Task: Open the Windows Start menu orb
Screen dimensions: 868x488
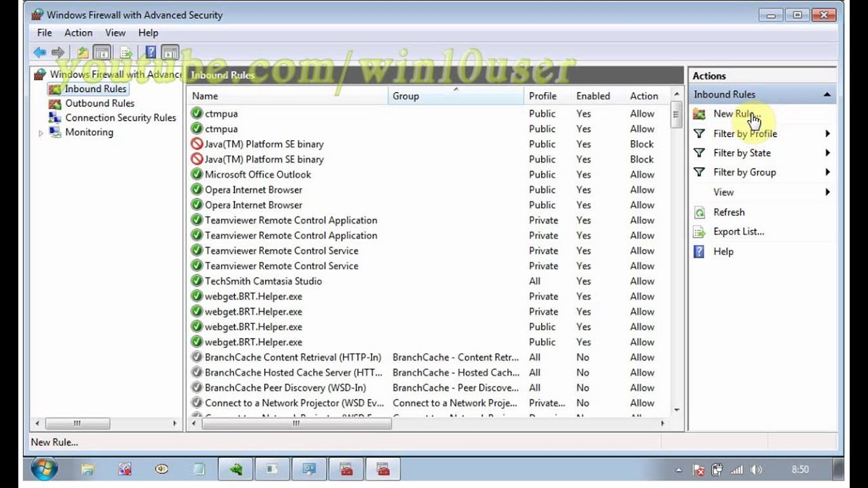Action: point(45,468)
